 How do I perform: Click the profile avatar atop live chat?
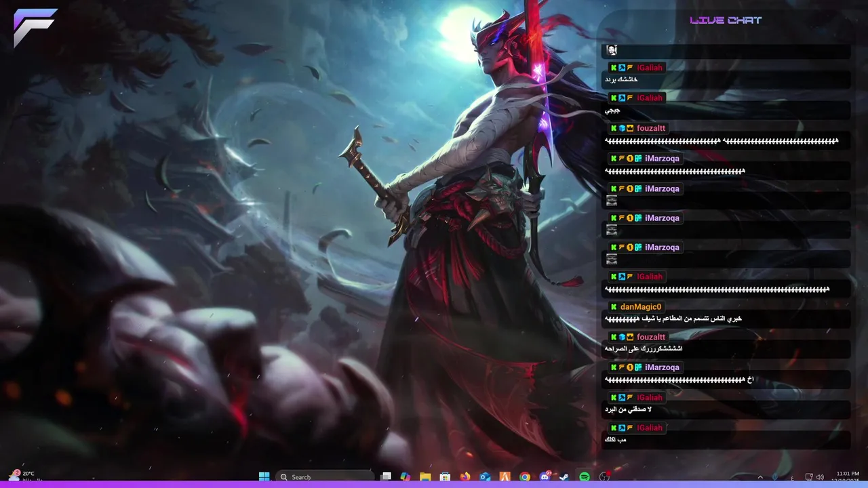point(612,50)
